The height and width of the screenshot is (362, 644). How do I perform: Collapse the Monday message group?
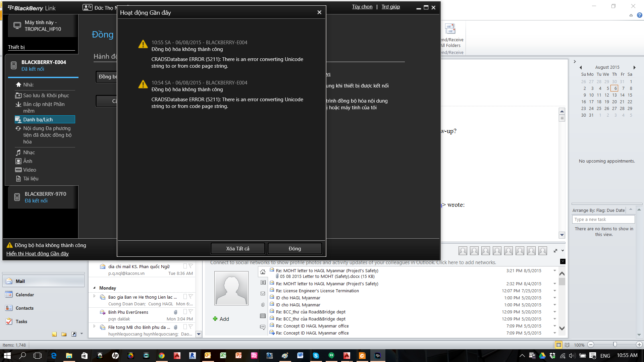coord(94,288)
